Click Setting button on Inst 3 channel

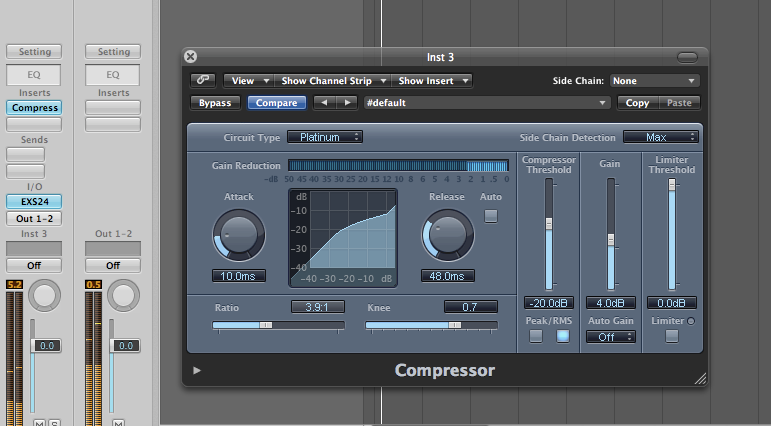pyautogui.click(x=34, y=52)
